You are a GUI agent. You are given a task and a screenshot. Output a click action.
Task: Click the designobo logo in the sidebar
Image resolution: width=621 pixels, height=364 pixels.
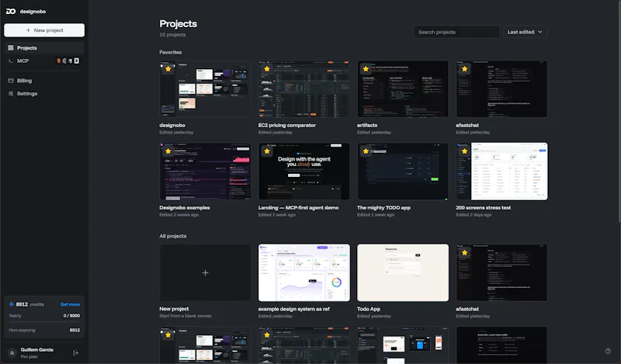tap(11, 12)
